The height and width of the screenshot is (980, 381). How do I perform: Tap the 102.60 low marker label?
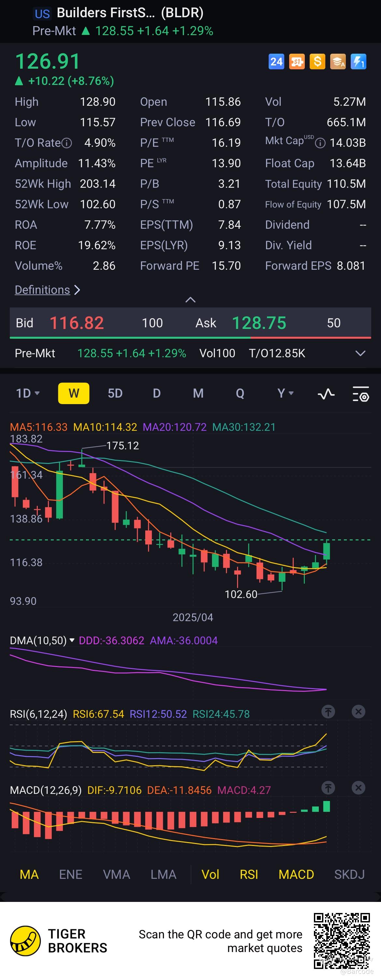(241, 594)
